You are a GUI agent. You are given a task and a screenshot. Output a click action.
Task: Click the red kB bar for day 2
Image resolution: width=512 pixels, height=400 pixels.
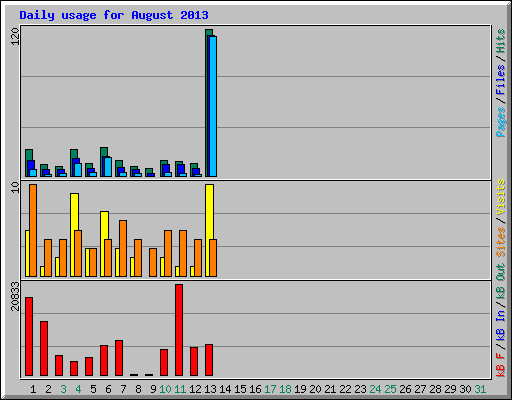click(44, 349)
